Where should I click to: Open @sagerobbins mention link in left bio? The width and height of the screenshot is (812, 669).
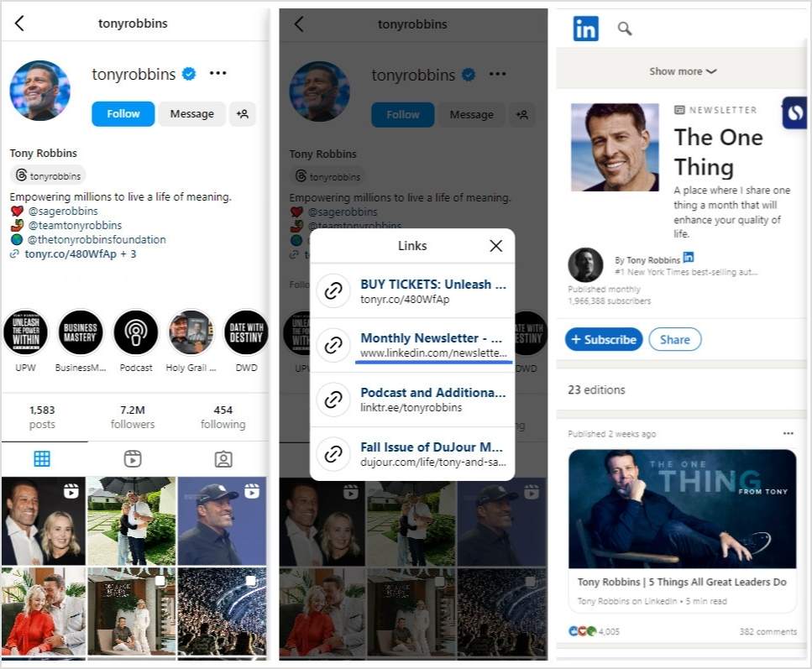point(63,211)
